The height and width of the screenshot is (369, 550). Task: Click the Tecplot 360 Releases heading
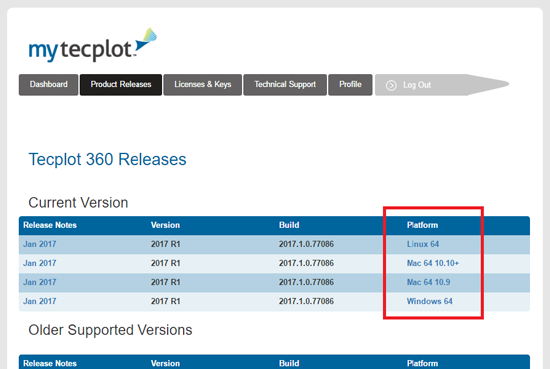(107, 160)
